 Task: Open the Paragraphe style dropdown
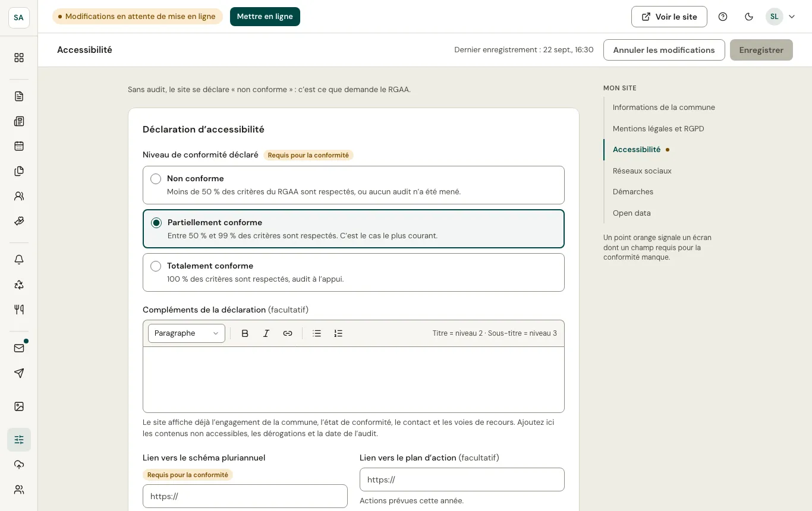click(x=187, y=333)
